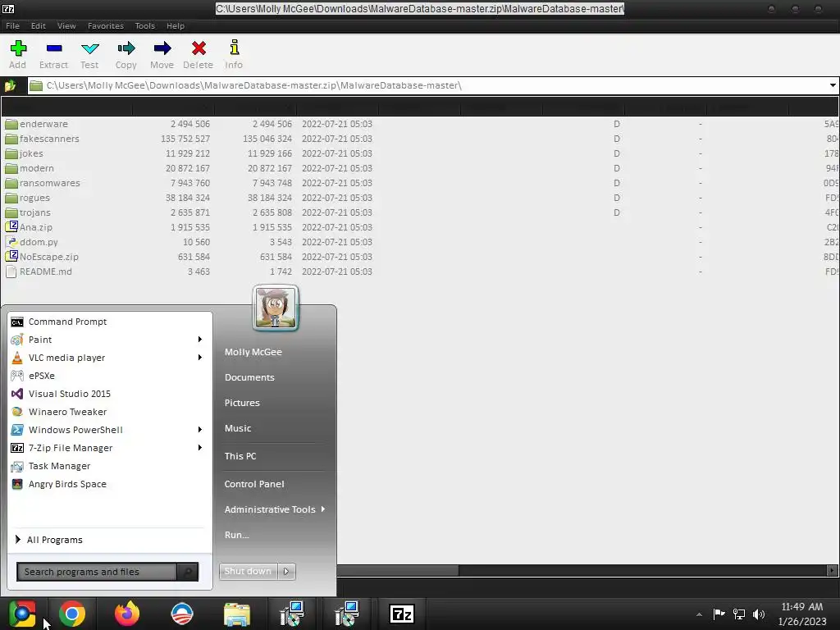Open Firefox in taskbar
This screenshot has height=630, width=840.
tap(127, 614)
